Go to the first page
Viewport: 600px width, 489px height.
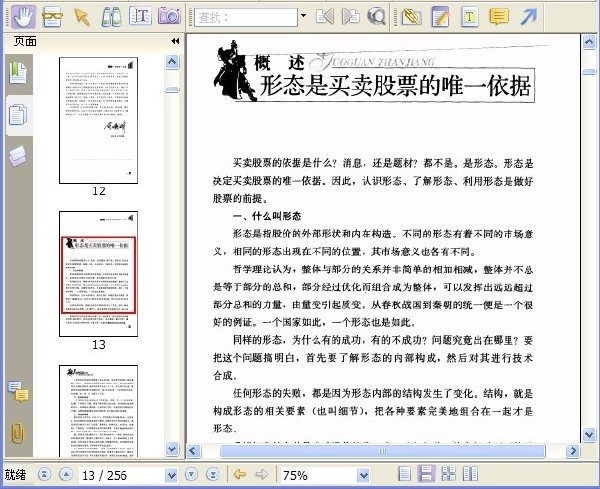pyautogui.click(x=45, y=475)
